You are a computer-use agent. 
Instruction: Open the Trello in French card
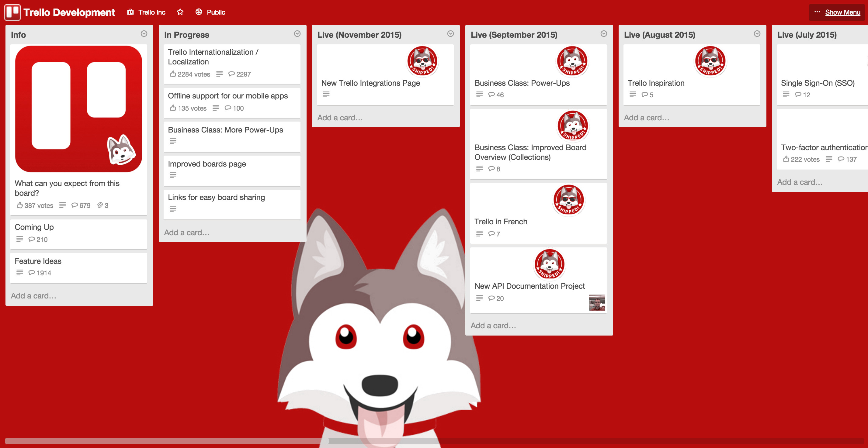(x=501, y=222)
